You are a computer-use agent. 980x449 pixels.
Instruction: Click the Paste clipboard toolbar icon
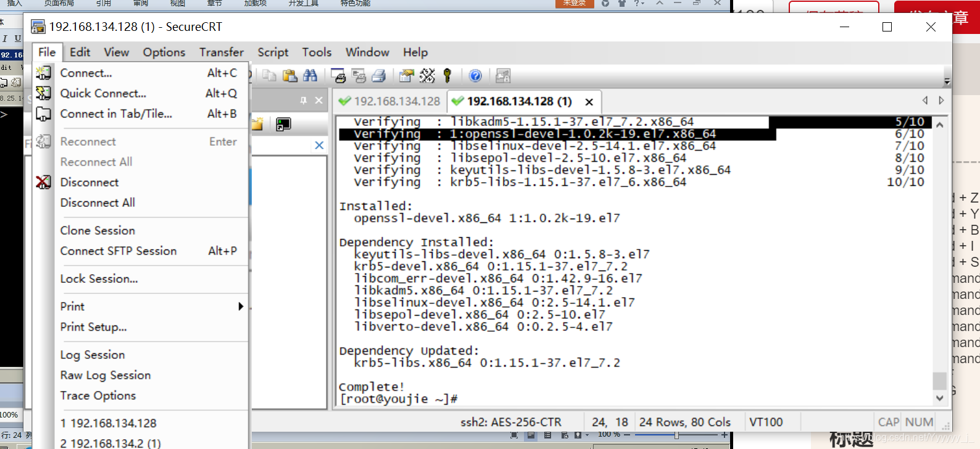click(x=289, y=75)
